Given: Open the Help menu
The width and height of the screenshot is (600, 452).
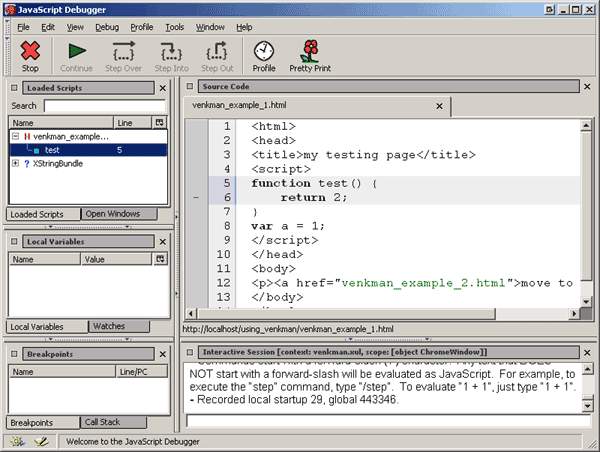Looking at the screenshot, I should tap(244, 27).
